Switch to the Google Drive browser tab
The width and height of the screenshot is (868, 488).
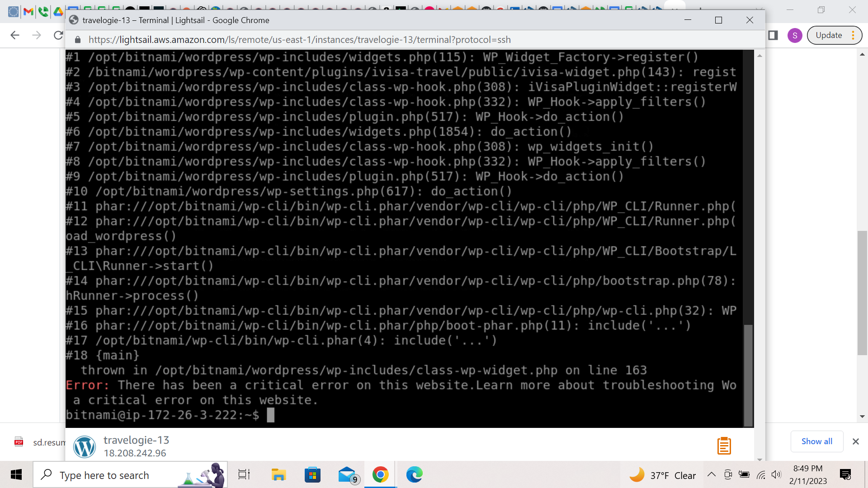pos(58,12)
